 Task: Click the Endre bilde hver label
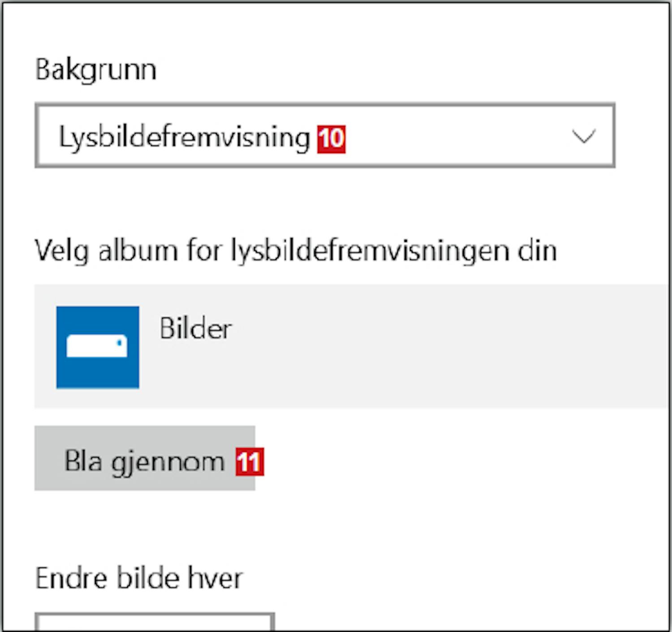tap(139, 578)
